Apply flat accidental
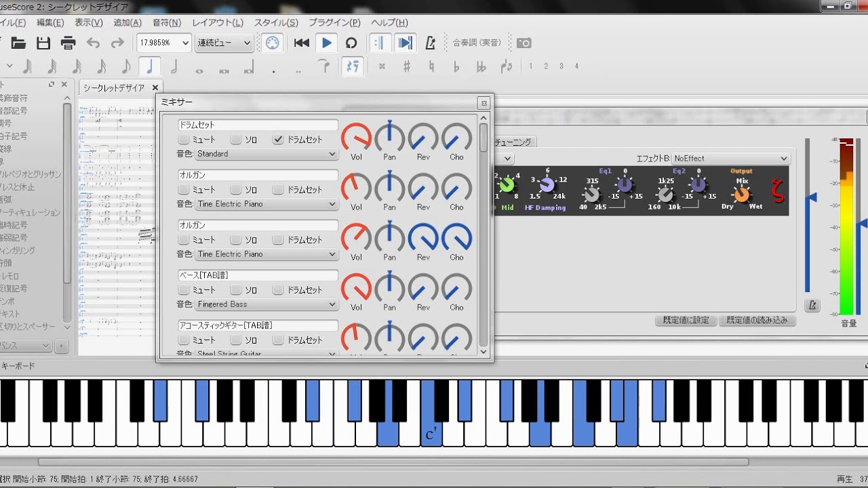 tap(456, 66)
